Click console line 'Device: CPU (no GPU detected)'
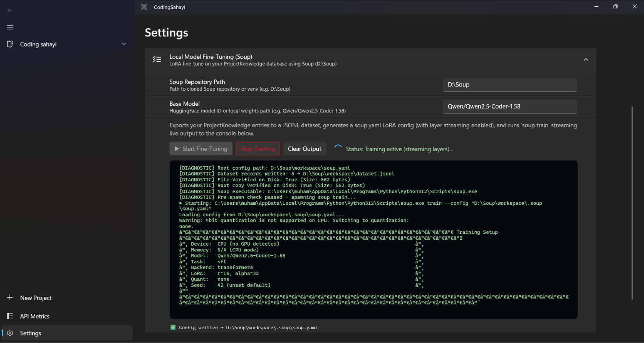Screen dimensions: 644x343 pyautogui.click(x=235, y=244)
